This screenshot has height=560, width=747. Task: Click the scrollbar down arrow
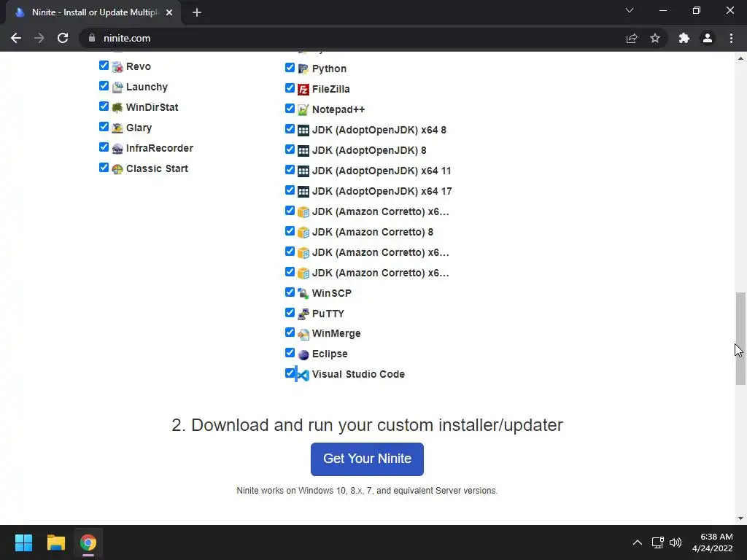740,518
